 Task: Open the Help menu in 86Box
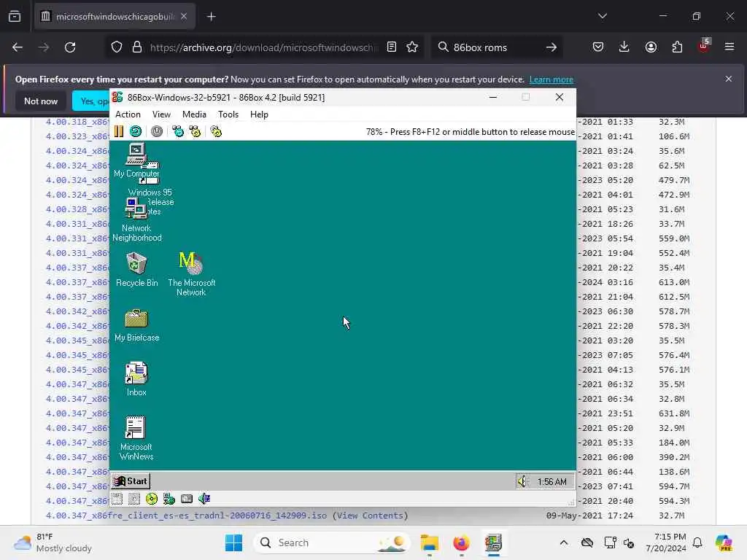(259, 114)
